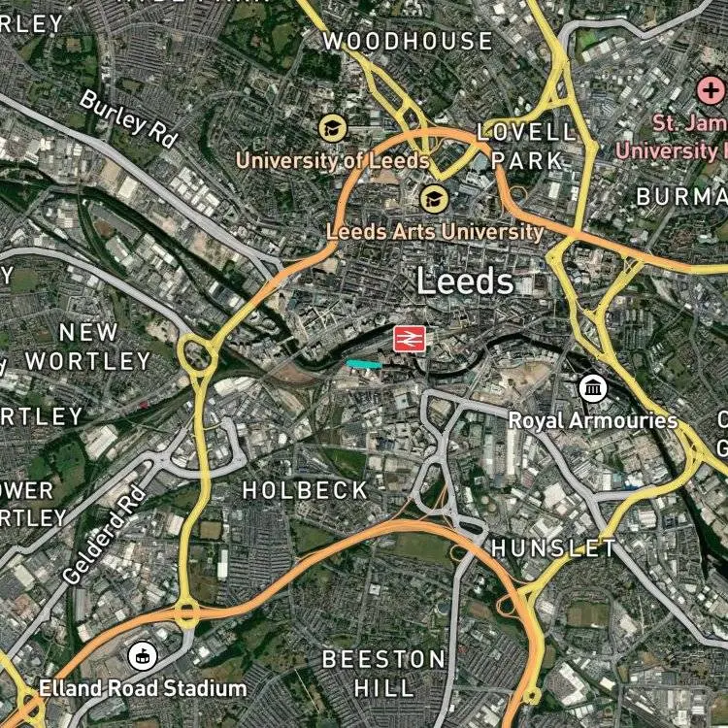The width and height of the screenshot is (728, 728).
Task: Click the Leeds railway station icon
Action: pos(409,339)
